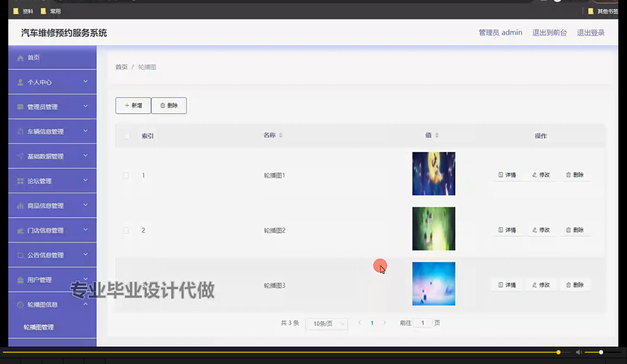This screenshot has height=364, width=627.
Task: Click the 删除 bulk delete button in toolbar
Action: [169, 105]
